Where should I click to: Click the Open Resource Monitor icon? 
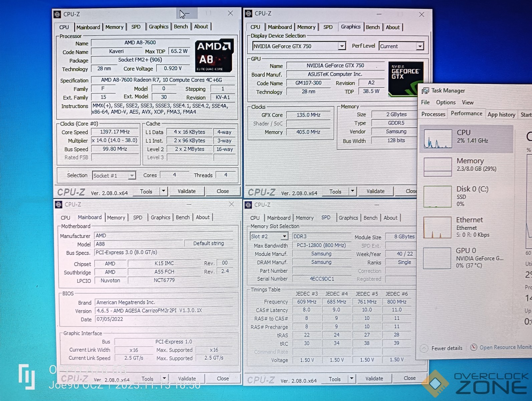coord(473,347)
